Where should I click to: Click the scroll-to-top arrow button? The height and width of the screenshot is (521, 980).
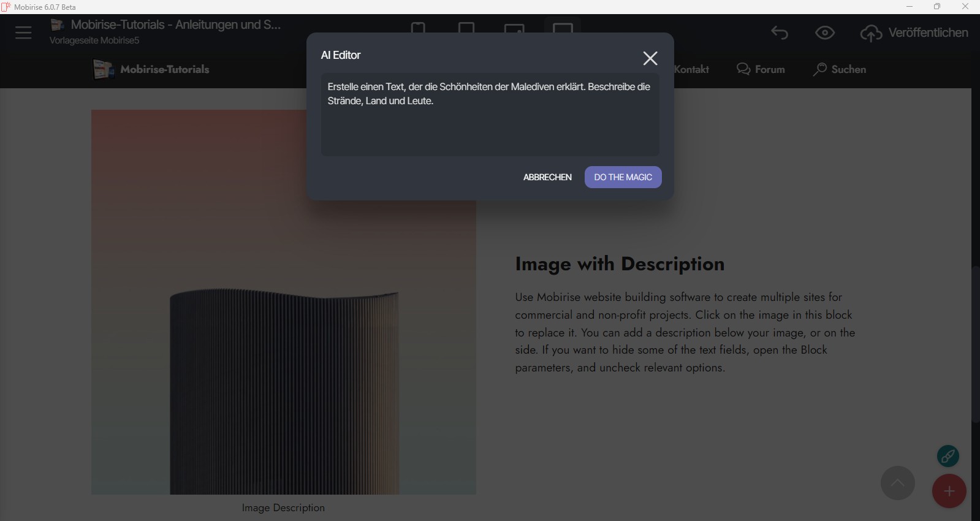coord(897,483)
